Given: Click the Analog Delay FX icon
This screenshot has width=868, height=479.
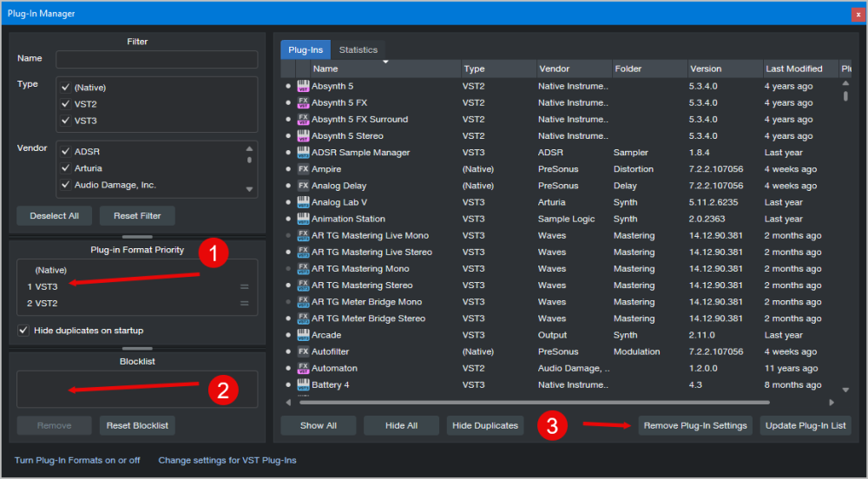Looking at the screenshot, I should (303, 186).
